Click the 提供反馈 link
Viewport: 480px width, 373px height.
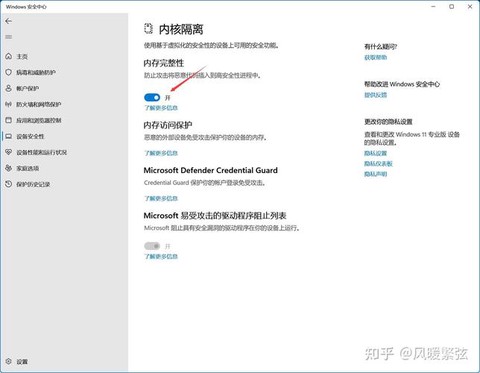click(376, 95)
